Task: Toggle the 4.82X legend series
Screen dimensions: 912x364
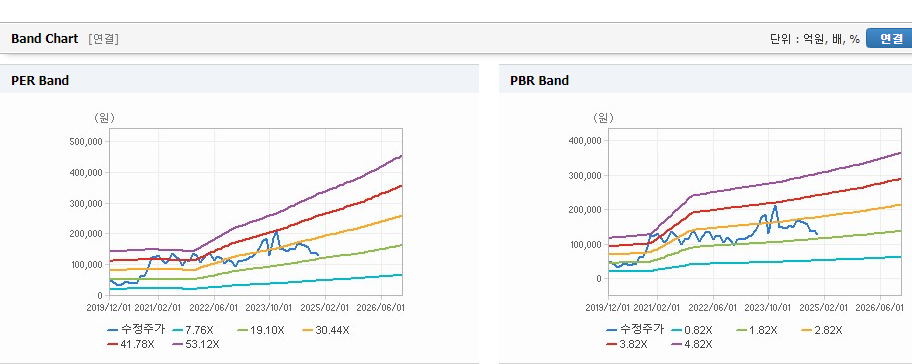Action: [692, 344]
